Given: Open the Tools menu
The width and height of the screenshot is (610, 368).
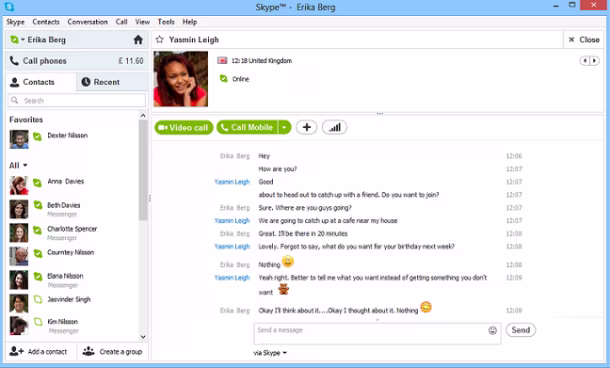Looking at the screenshot, I should [x=166, y=22].
